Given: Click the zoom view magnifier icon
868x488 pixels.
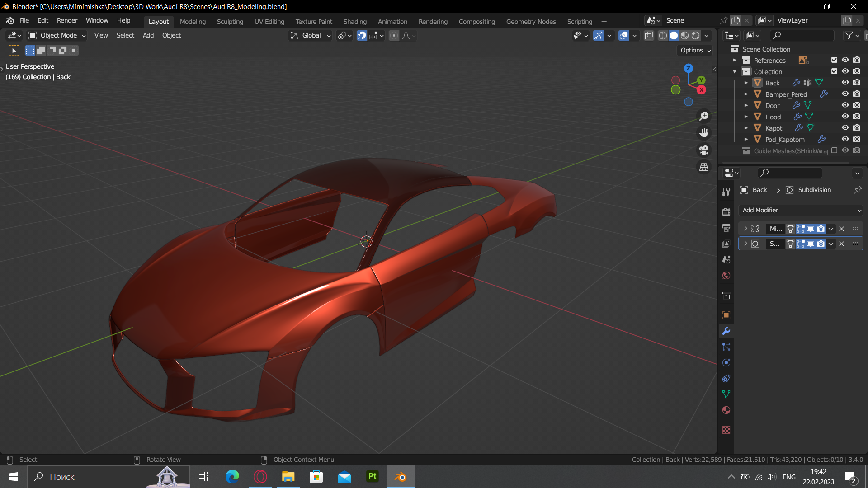Looking at the screenshot, I should [x=704, y=116].
